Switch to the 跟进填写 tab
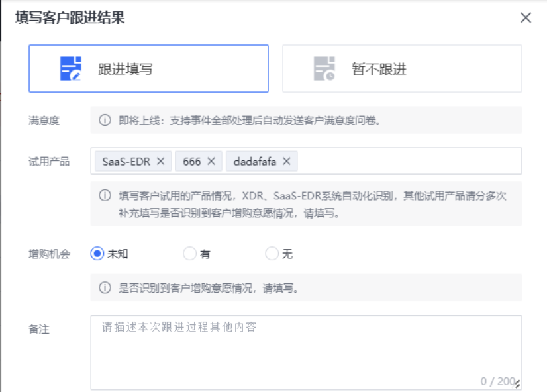Viewport: 547px width, 392px height. [148, 69]
